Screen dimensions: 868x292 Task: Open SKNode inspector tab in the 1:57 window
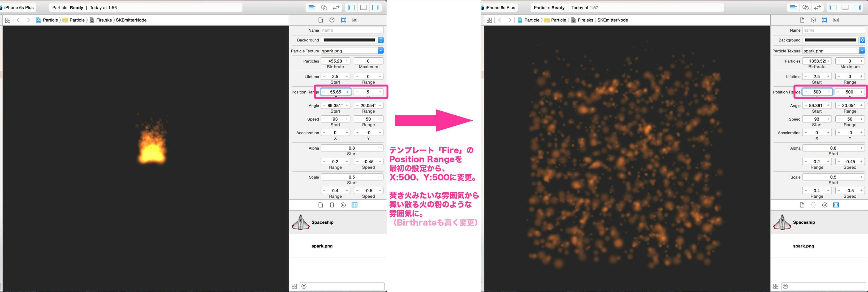pyautogui.click(x=824, y=20)
